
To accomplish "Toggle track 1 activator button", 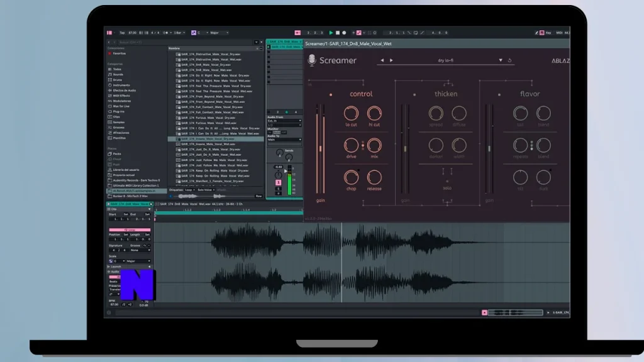I will (x=278, y=182).
